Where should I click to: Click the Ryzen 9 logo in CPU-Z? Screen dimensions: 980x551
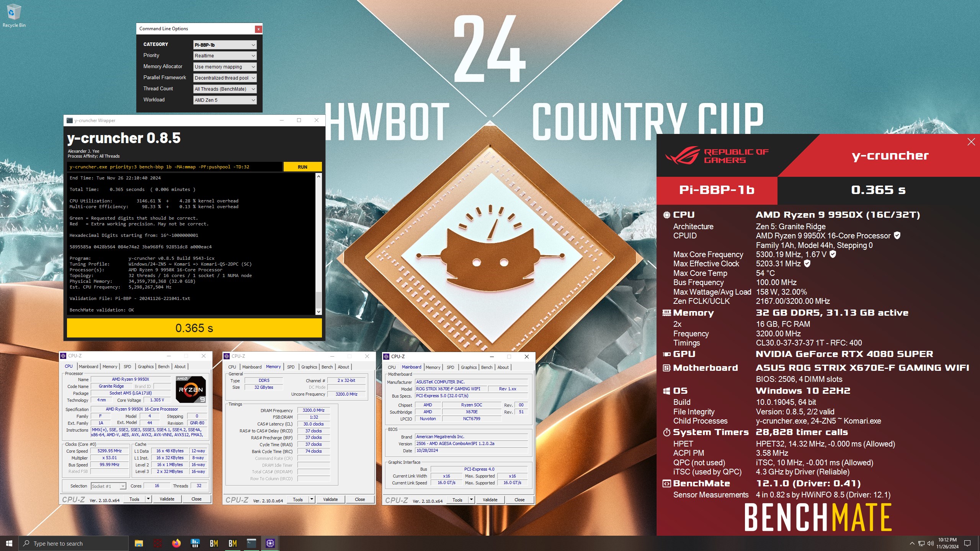coord(191,389)
